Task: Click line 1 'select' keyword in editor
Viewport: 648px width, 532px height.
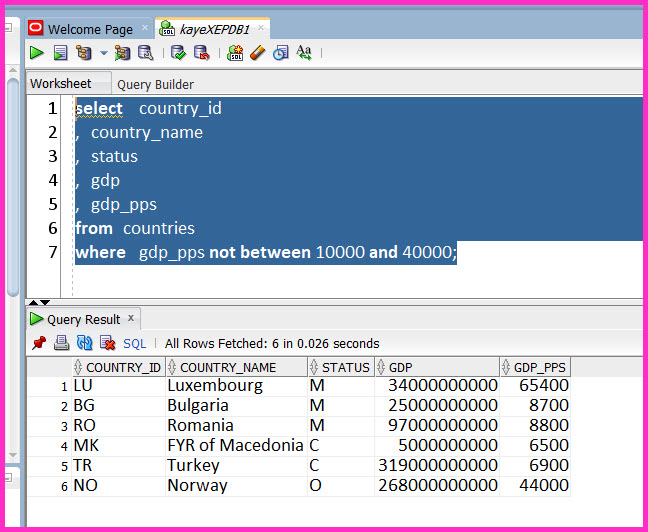Action: 99,109
